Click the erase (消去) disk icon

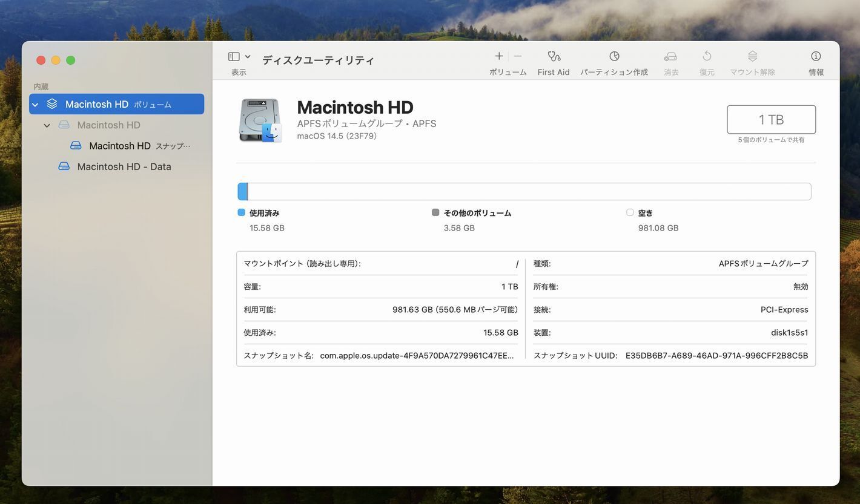point(670,56)
